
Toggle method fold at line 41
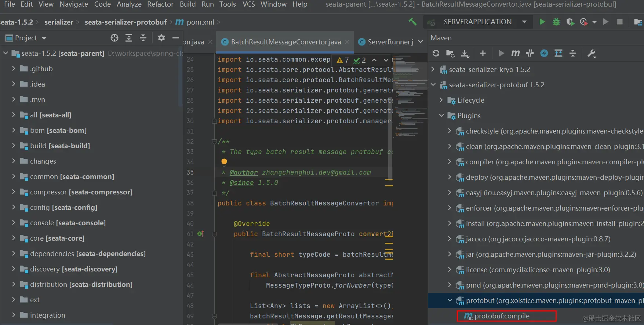[x=215, y=234]
